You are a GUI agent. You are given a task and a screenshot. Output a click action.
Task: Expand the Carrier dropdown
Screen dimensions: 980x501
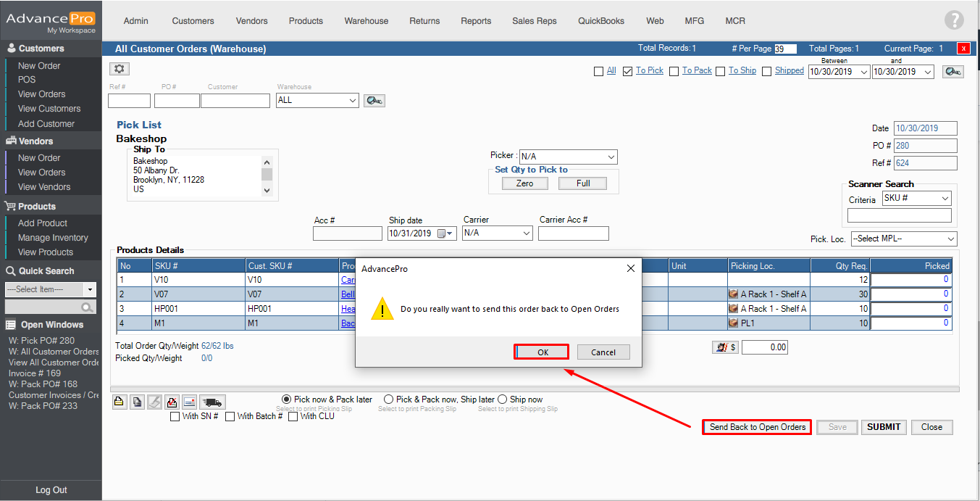[x=497, y=233]
